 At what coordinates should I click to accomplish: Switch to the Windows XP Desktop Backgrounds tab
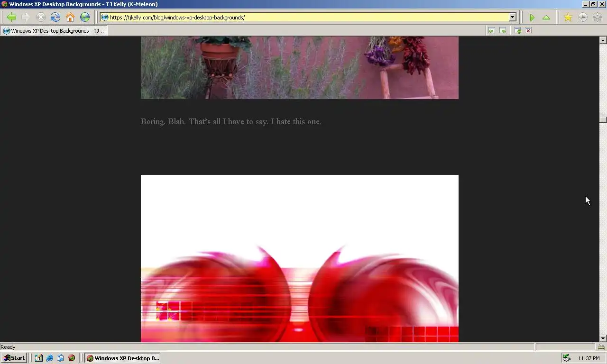tap(55, 31)
